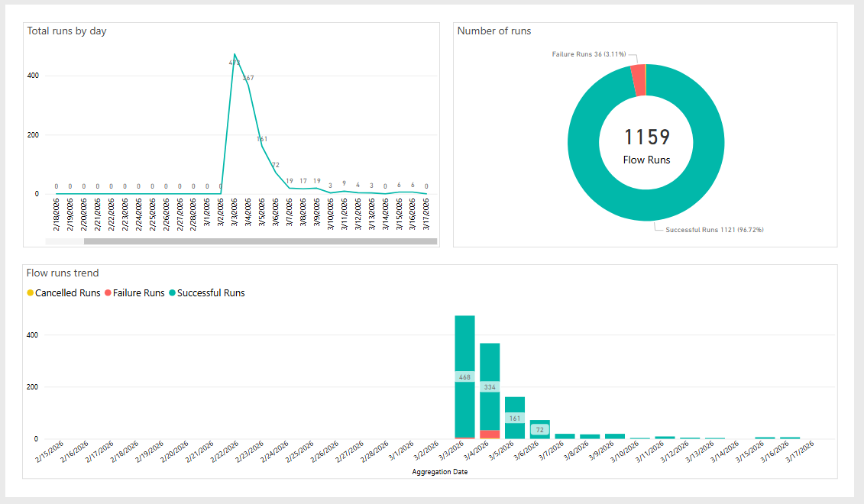
Task: Click the 4 data label on the line chart
Action: click(358, 185)
